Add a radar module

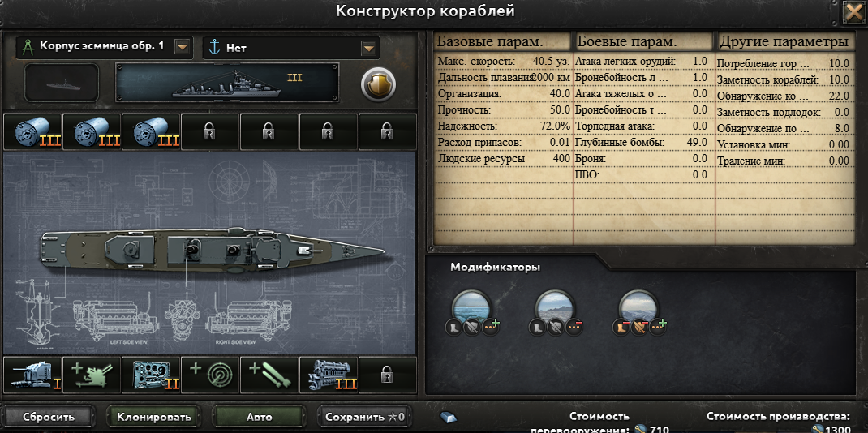210,375
